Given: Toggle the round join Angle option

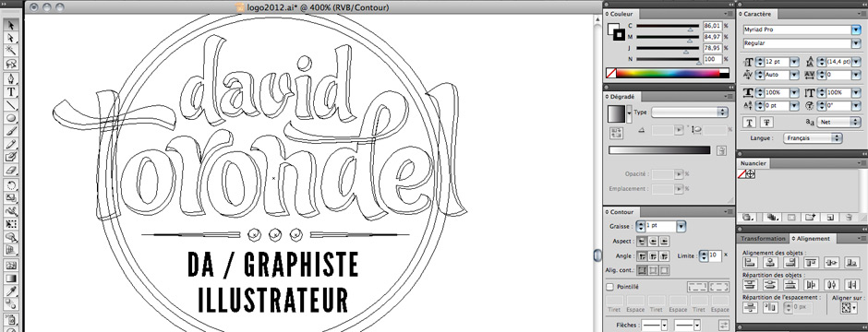Looking at the screenshot, I should (653, 256).
